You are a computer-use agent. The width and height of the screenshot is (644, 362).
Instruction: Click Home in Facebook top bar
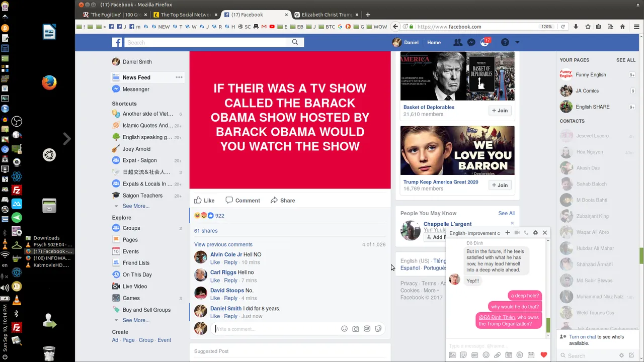434,43
